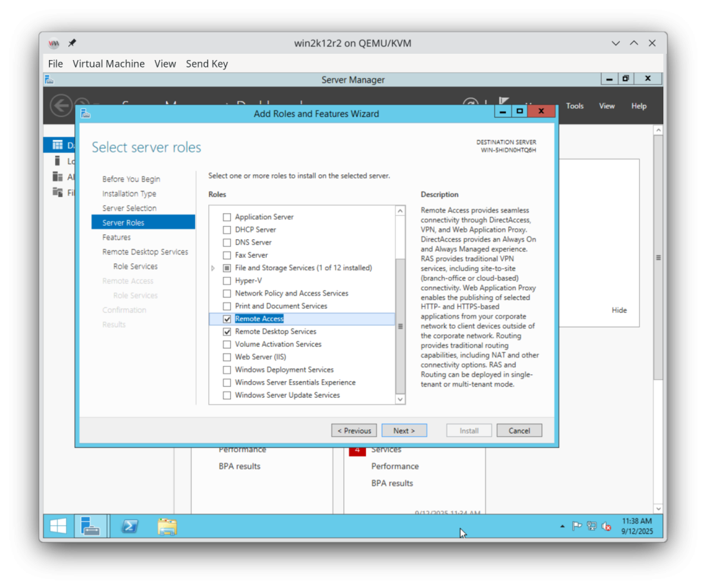Click the down arrow on the Roles scrollbar
The height and width of the screenshot is (588, 706).
400,398
